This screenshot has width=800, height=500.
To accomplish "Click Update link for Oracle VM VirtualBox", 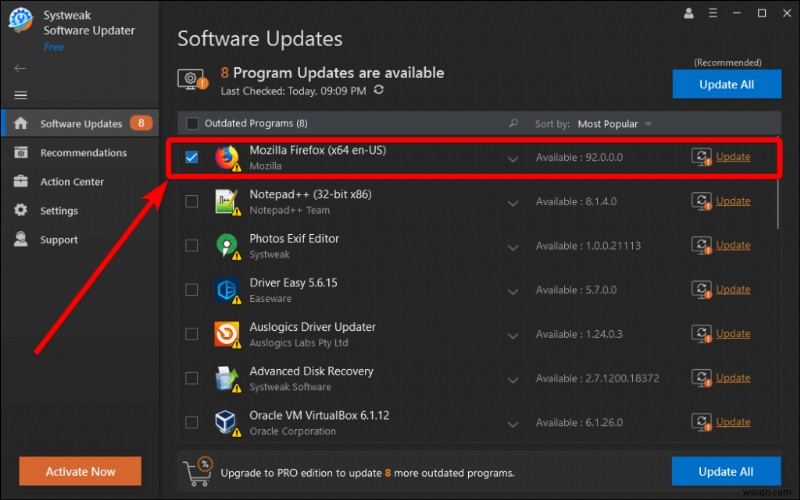I will click(x=733, y=422).
